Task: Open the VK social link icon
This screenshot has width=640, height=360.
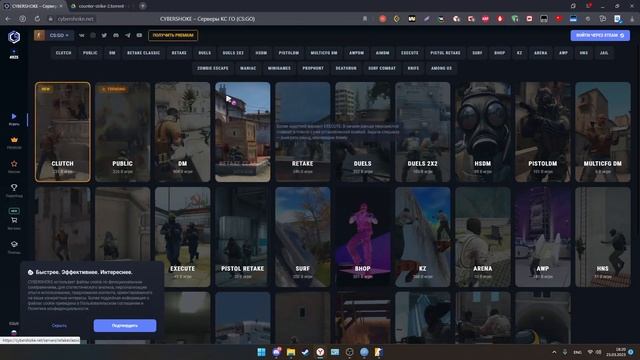Action: 82,36
